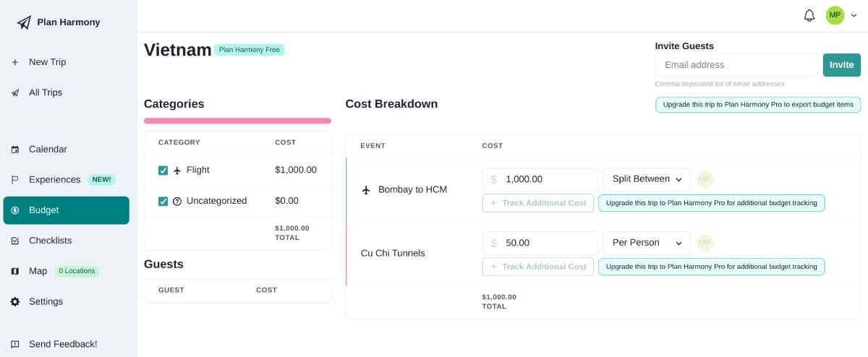Screen dimensions: 868x357
Task: Uncheck the Uncategorized category checkbox
Action: [x=163, y=201]
